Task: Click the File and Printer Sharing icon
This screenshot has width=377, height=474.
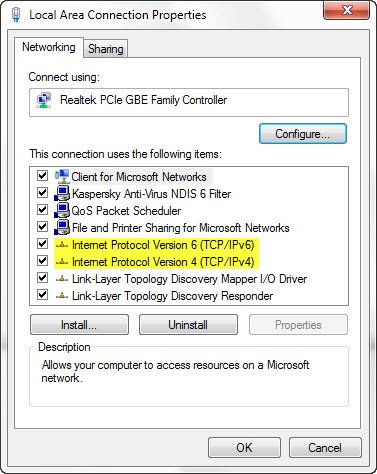Action: [x=62, y=227]
